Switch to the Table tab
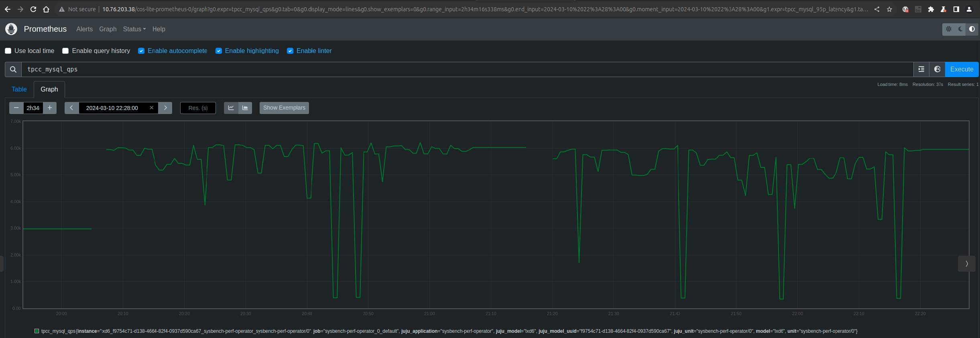The height and width of the screenshot is (338, 980). (19, 89)
